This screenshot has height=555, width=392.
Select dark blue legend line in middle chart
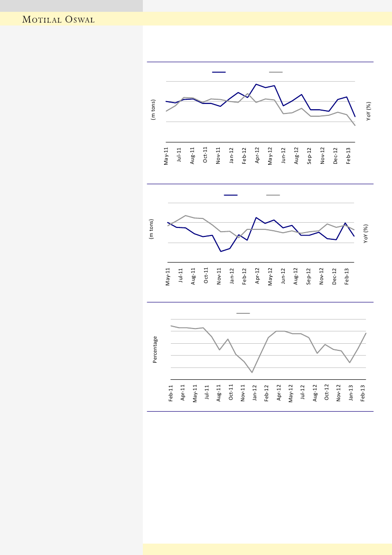click(x=231, y=195)
